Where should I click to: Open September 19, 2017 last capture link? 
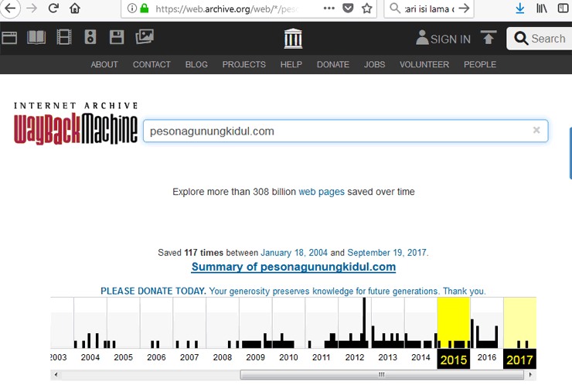386,253
